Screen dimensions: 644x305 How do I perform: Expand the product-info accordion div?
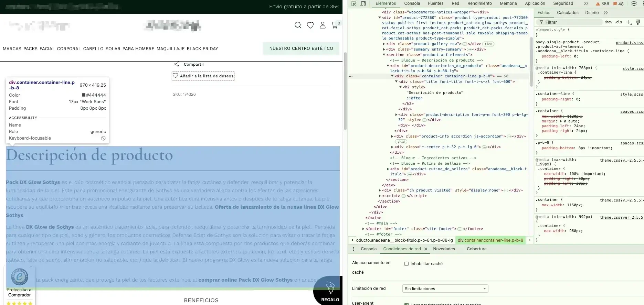(x=392, y=137)
